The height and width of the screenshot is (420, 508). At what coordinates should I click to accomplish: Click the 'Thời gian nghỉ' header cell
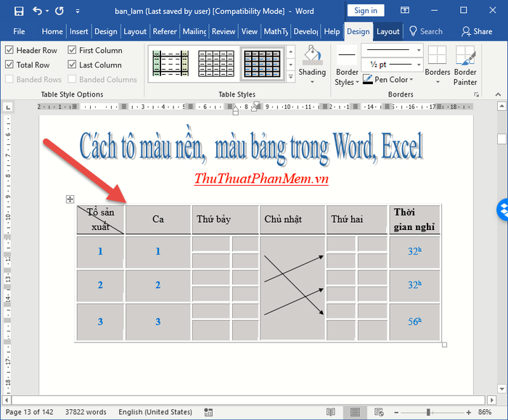[x=414, y=219]
